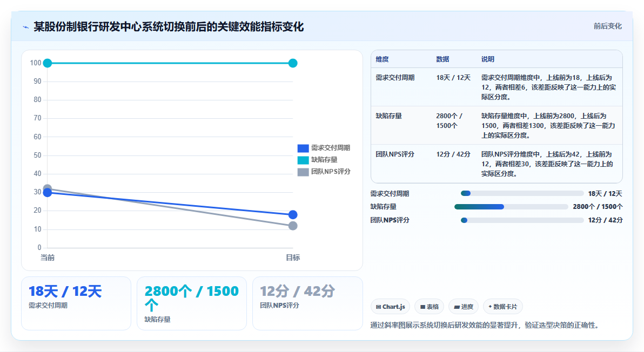644x352 pixels.
Task: Click the 表格 tag chip
Action: (x=429, y=307)
